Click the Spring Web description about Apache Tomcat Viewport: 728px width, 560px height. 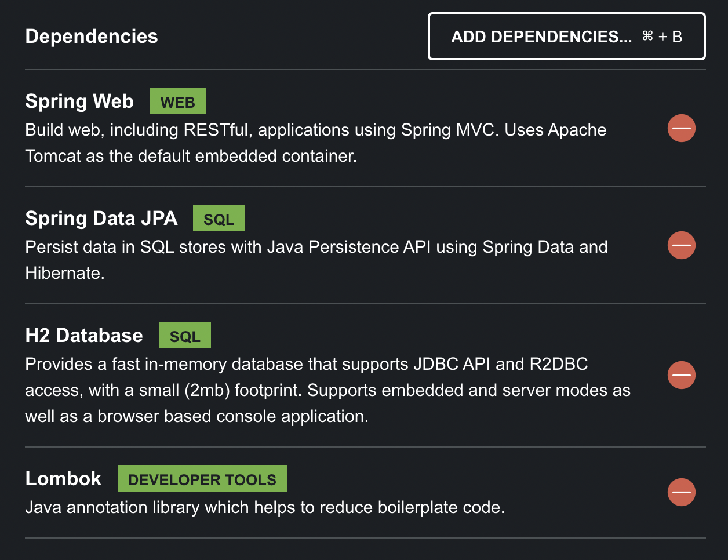(316, 143)
